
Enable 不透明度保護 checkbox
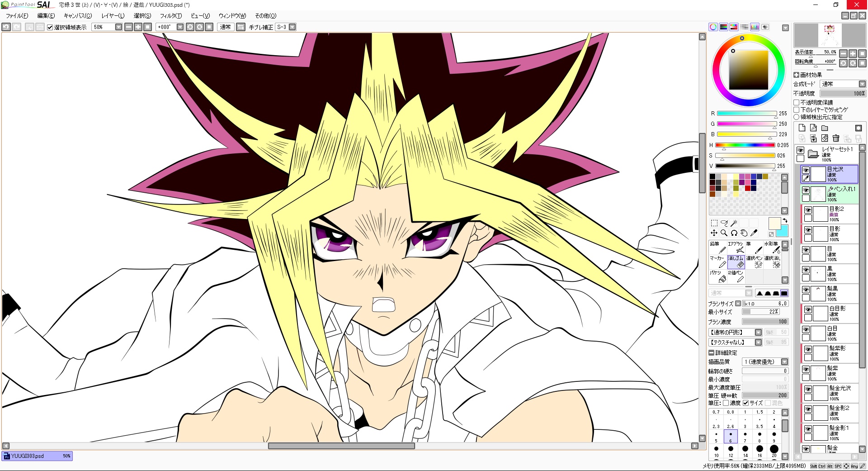click(x=797, y=103)
